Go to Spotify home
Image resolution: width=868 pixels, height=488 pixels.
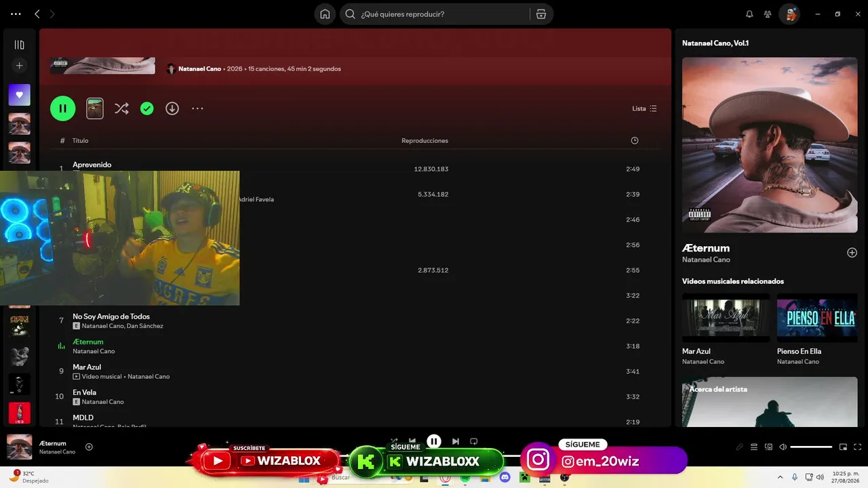[325, 14]
